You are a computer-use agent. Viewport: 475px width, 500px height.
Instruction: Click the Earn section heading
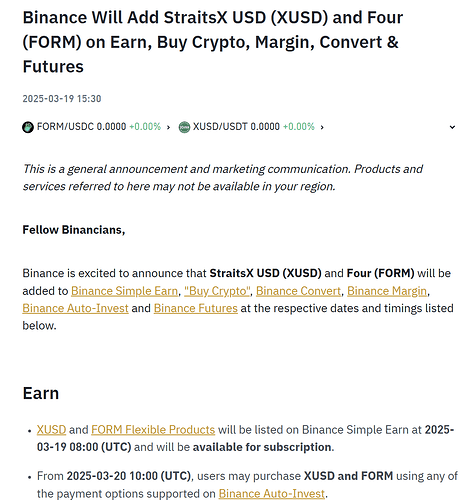pos(41,393)
